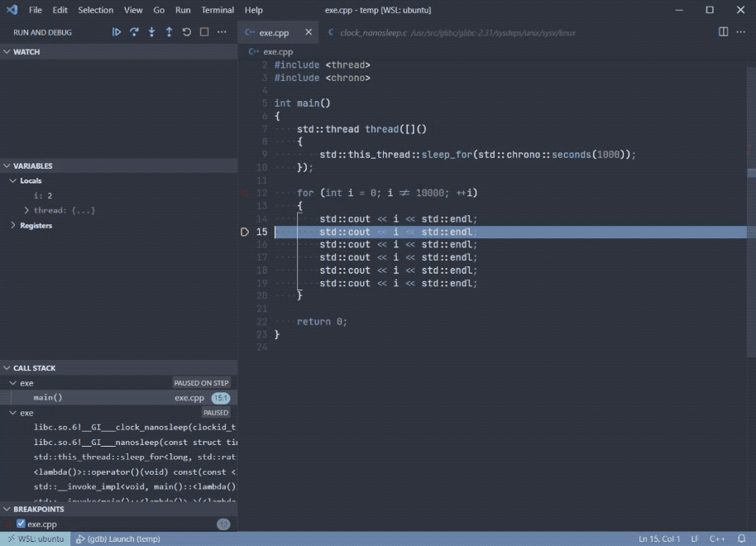Image resolution: width=756 pixels, height=546 pixels.
Task: Collapse the Locals tree node
Action: 13,180
